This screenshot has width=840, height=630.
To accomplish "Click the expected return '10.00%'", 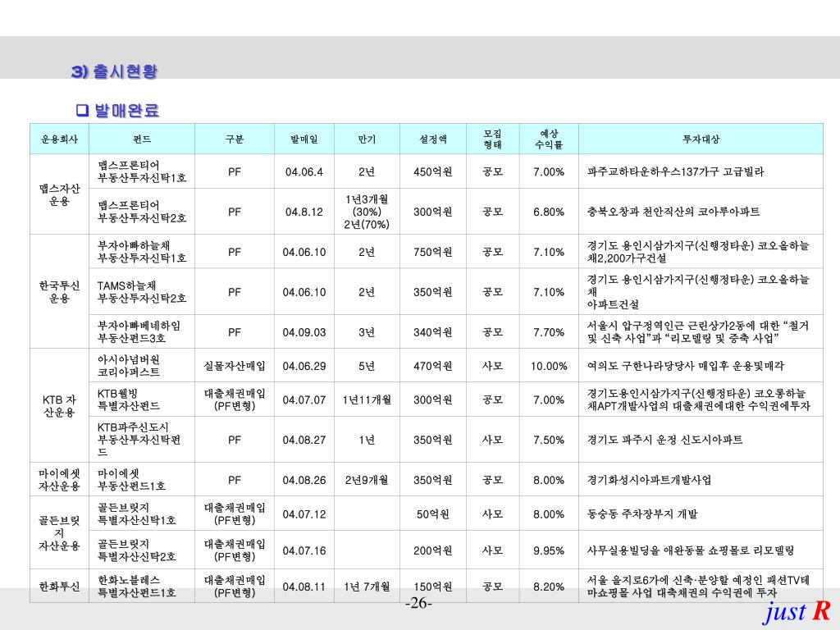I will click(549, 367).
